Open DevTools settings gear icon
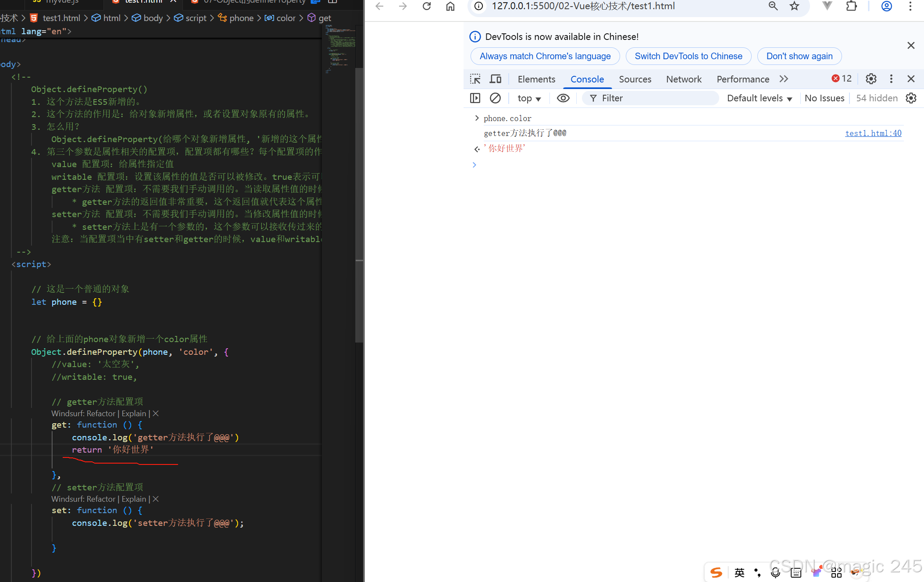The height and width of the screenshot is (582, 924). 871,79
